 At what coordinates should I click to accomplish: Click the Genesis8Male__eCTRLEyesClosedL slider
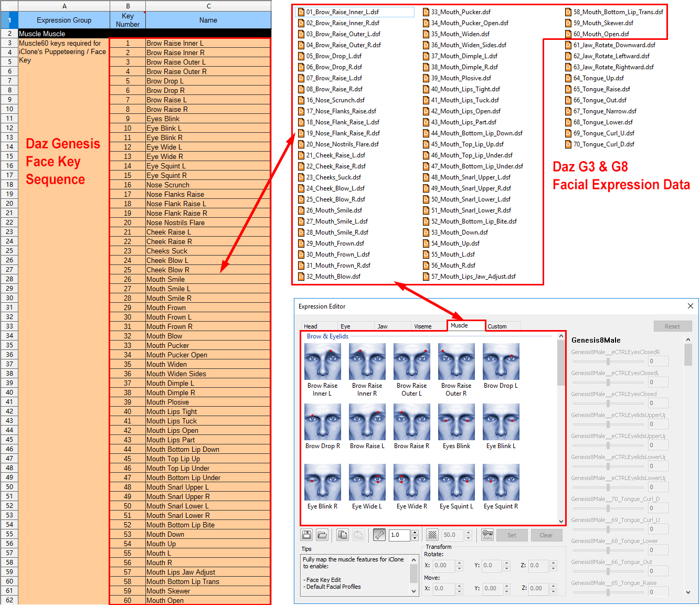click(x=608, y=383)
